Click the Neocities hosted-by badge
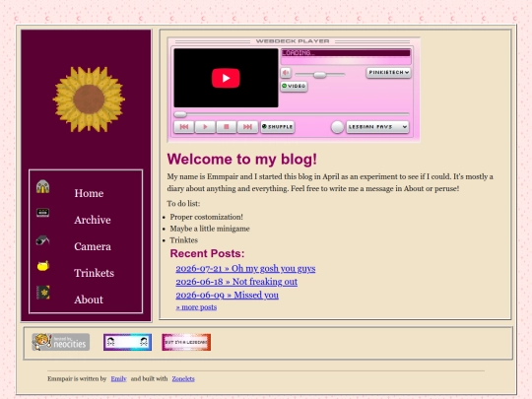 tap(61, 342)
